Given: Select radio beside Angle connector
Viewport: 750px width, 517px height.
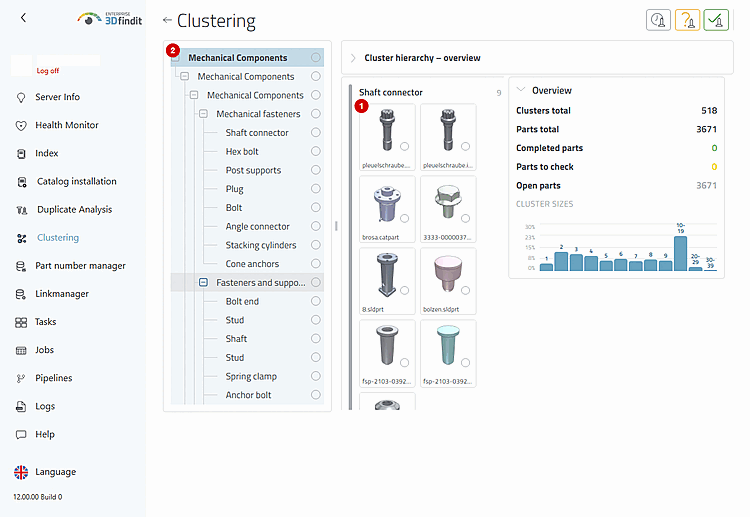Looking at the screenshot, I should 316,226.
